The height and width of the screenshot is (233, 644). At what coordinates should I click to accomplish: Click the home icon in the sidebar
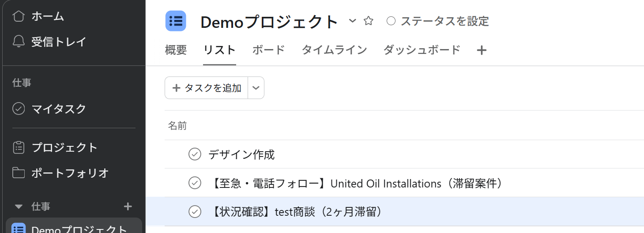coord(19,16)
